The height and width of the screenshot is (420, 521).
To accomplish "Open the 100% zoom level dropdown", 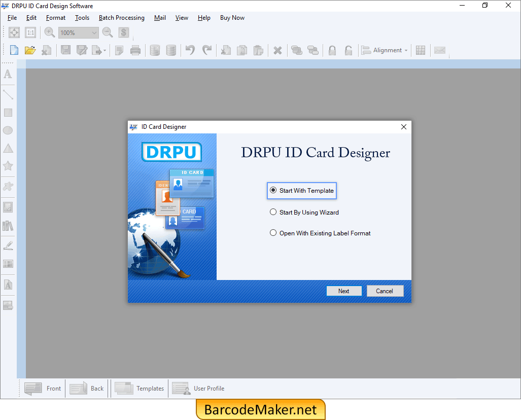I will click(x=94, y=32).
